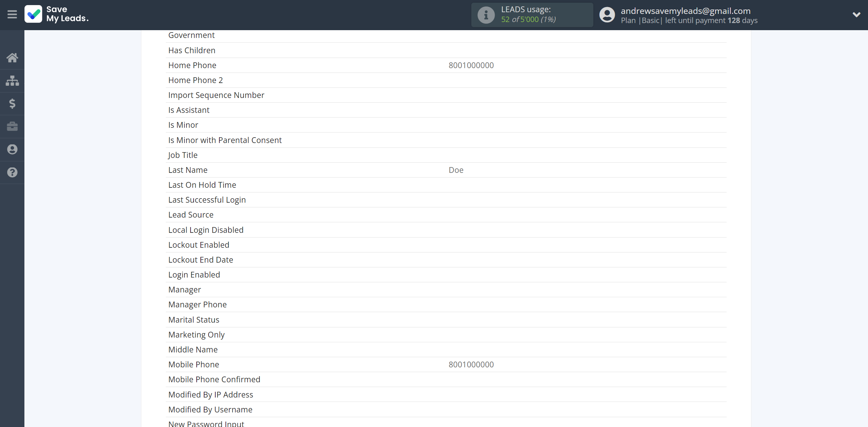The width and height of the screenshot is (868, 427).
Task: Expand the account dropdown chevron
Action: (x=856, y=15)
